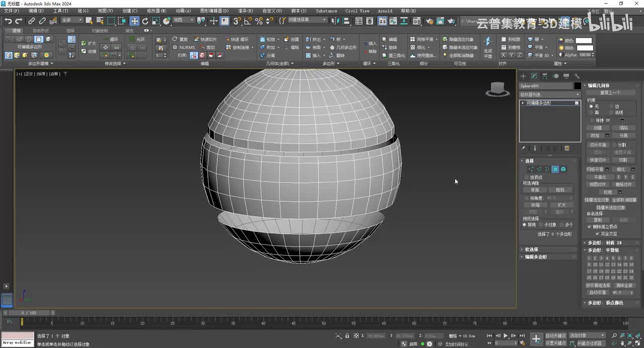The image size is (644, 348).
Task: Select Element sub-object level icon
Action: (x=563, y=169)
